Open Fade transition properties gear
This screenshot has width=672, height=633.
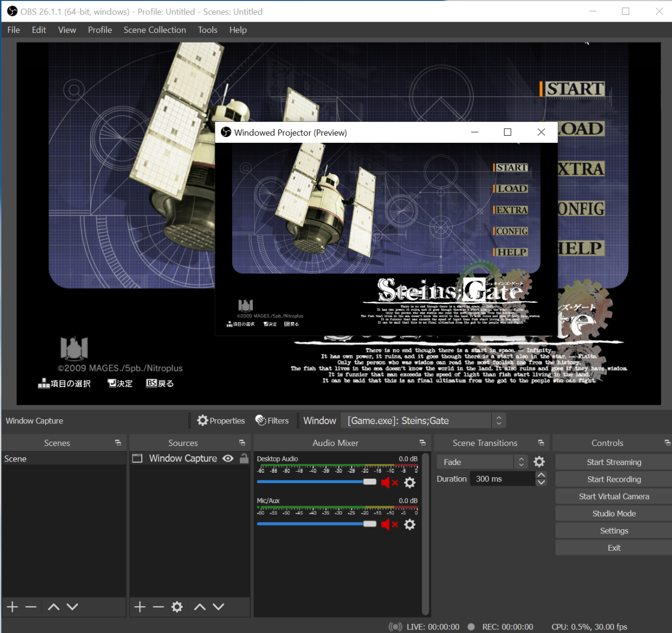tap(539, 462)
